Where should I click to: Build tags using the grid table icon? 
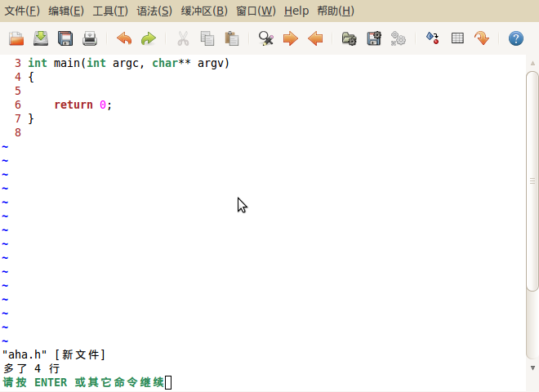click(x=457, y=38)
